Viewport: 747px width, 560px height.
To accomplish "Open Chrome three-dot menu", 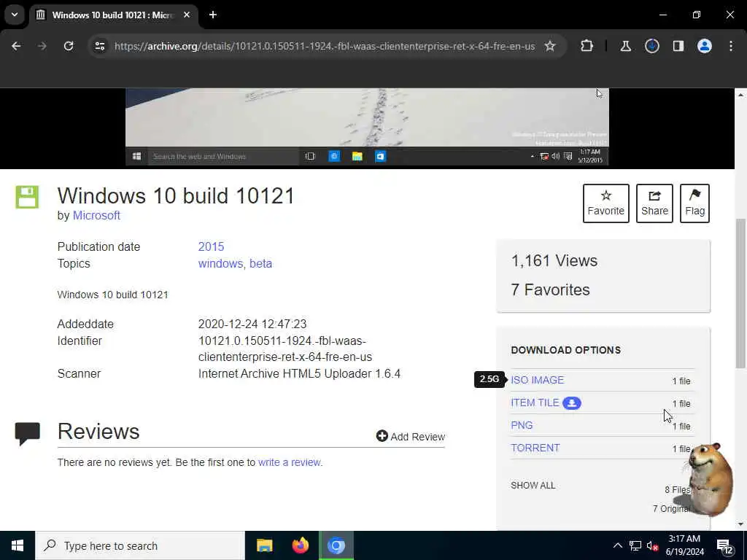I will click(x=731, y=46).
